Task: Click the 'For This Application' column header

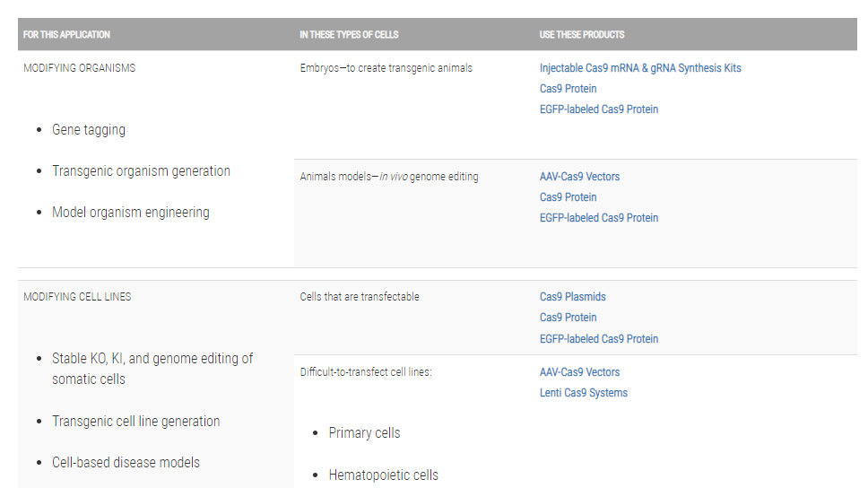Action: click(66, 35)
